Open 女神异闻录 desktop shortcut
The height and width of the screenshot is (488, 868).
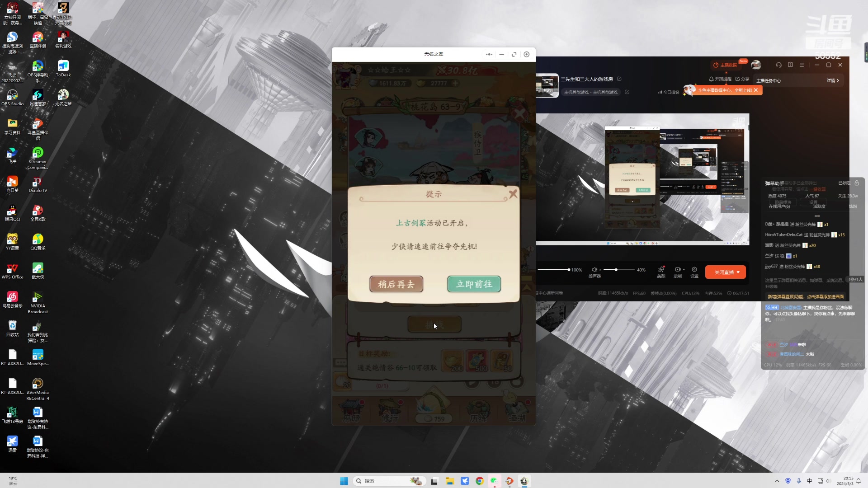(13, 14)
